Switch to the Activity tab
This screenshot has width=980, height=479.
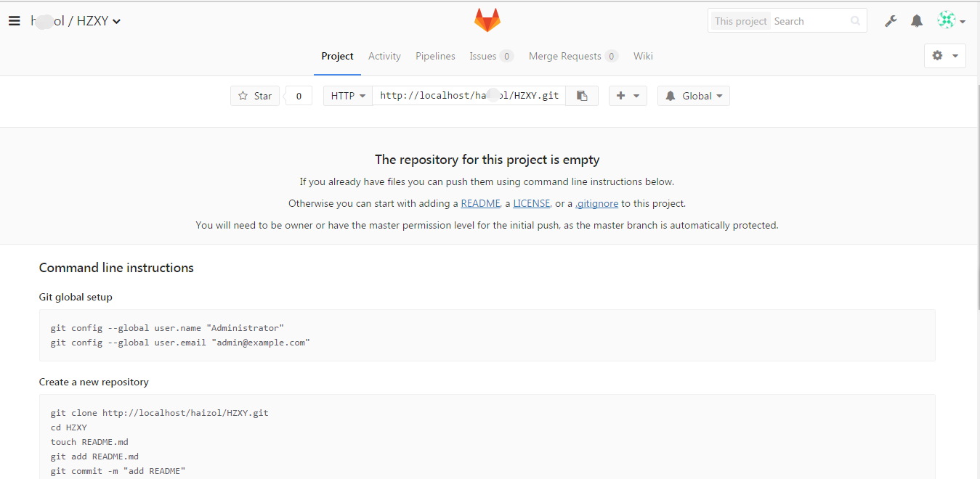384,56
